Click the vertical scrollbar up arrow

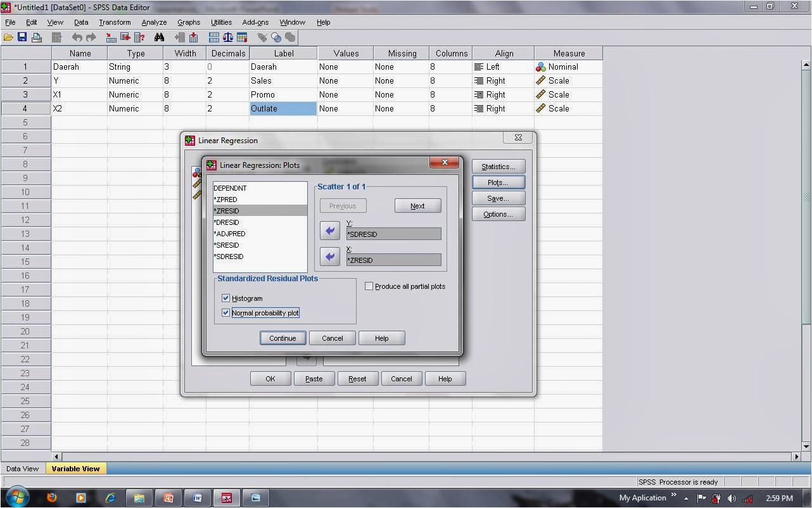(x=806, y=65)
